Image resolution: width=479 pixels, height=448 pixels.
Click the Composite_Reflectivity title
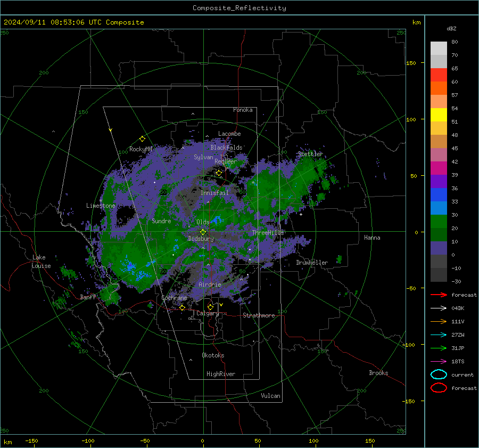(x=240, y=8)
